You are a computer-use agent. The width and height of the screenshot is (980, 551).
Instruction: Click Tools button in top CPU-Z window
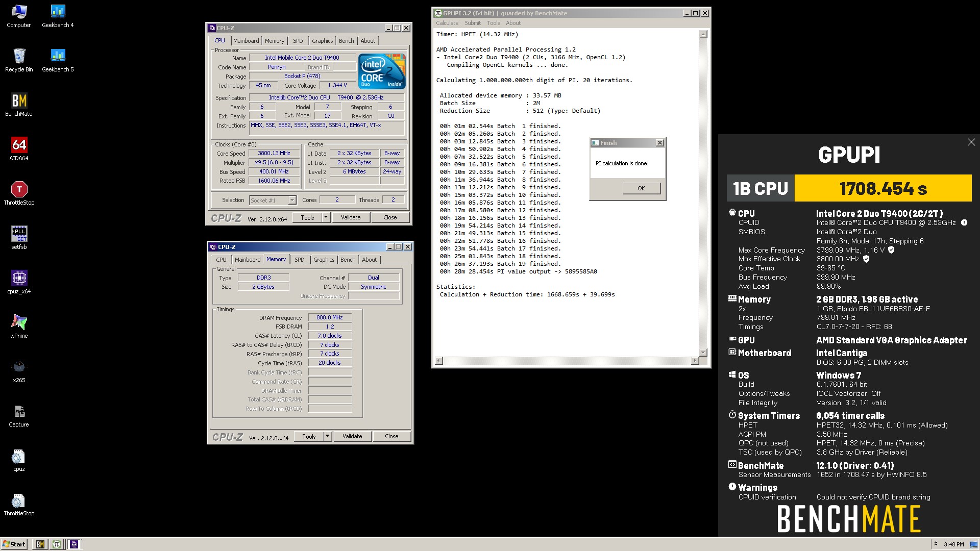click(307, 217)
